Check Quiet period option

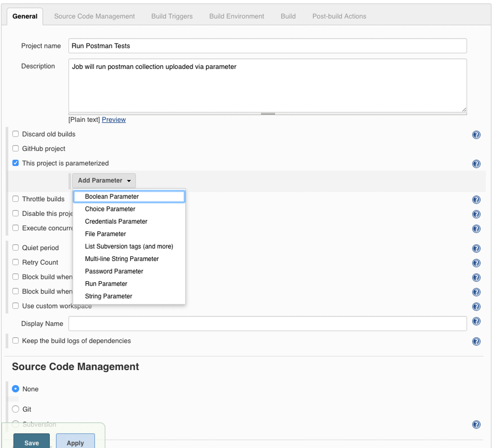pos(16,247)
